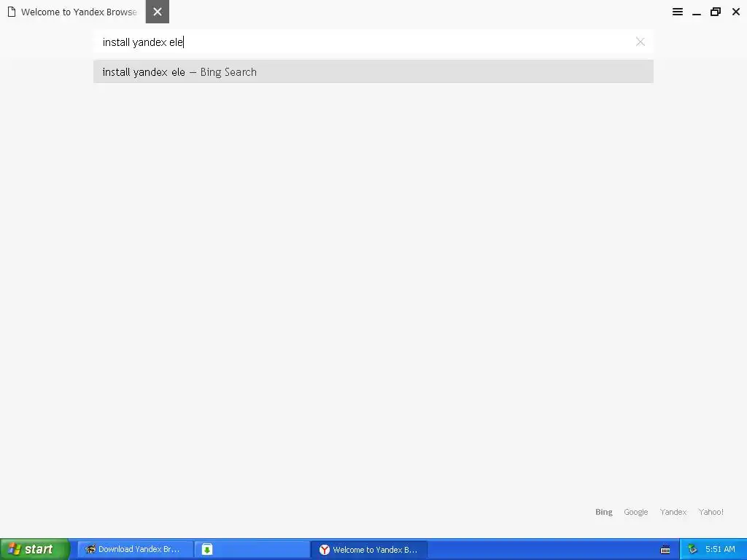747x560 pixels.
Task: Open Download Yandex Browser taskbar item
Action: pyautogui.click(x=135, y=549)
